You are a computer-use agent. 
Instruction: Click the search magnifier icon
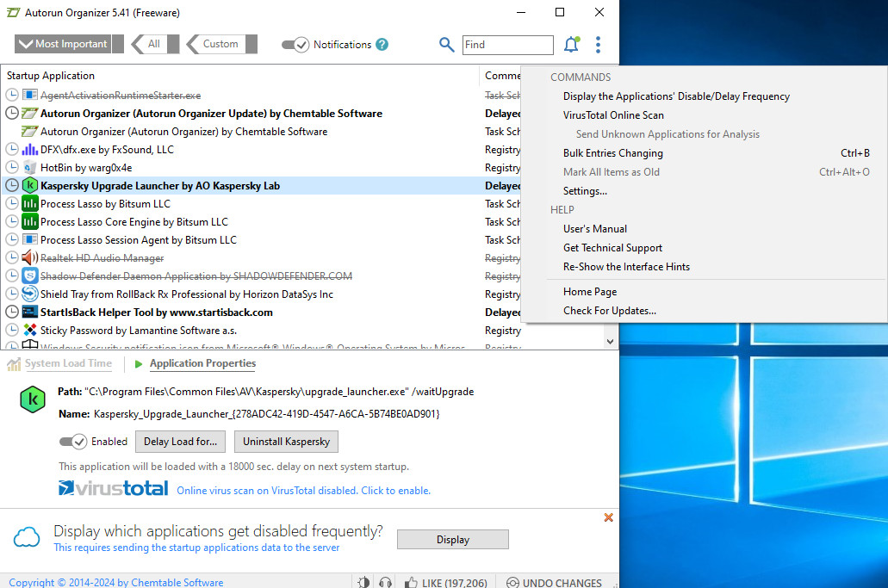(446, 45)
